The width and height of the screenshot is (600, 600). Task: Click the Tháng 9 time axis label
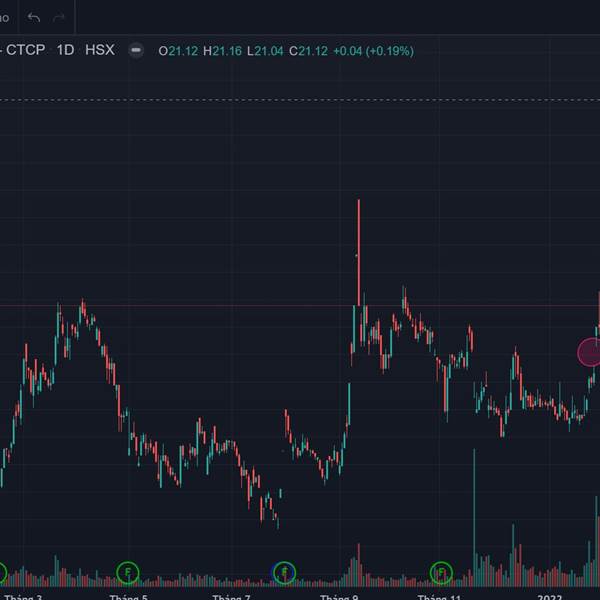(x=339, y=597)
